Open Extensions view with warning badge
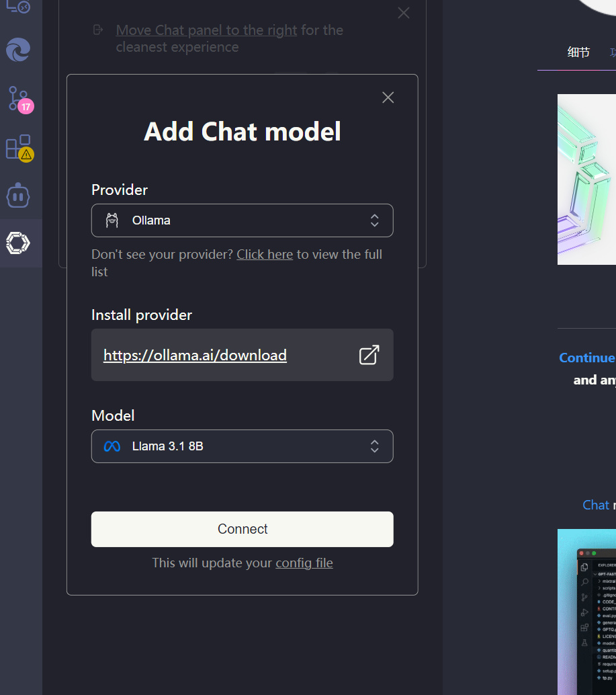Screen dimensions: 616x695 (x=19, y=148)
